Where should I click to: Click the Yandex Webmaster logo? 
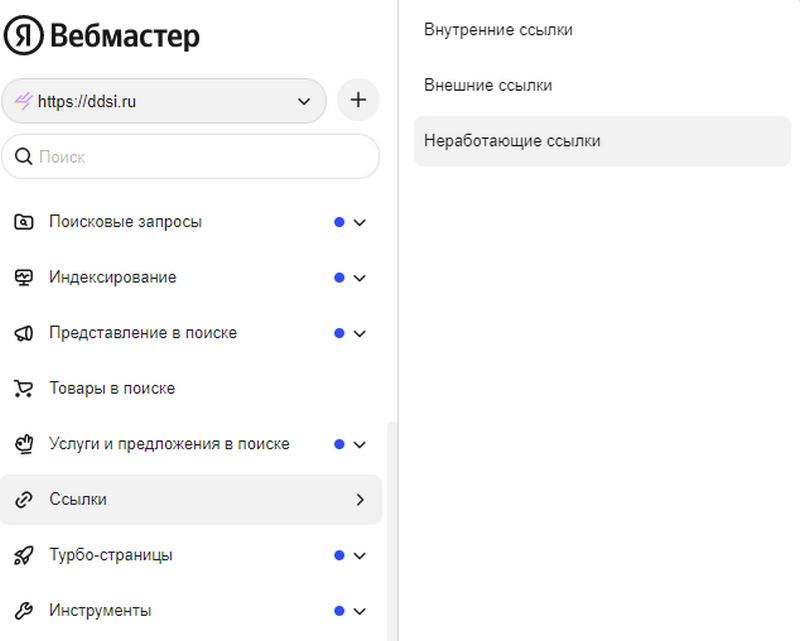pyautogui.click(x=102, y=35)
